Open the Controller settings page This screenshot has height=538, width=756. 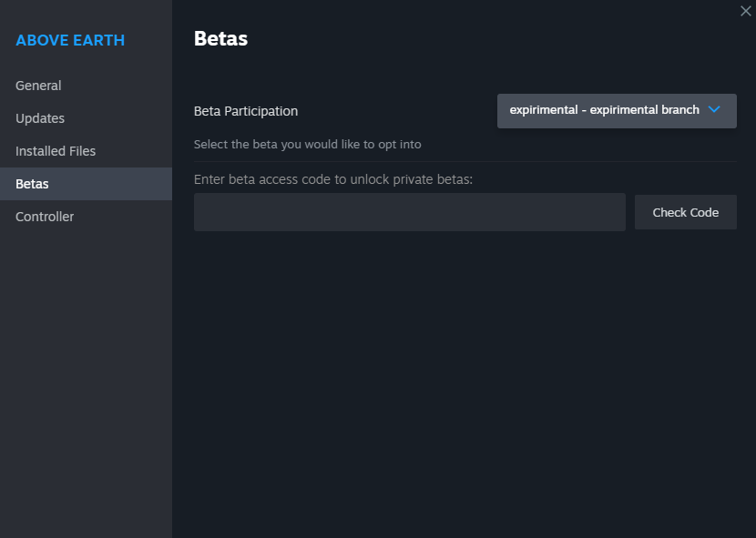pyautogui.click(x=45, y=217)
